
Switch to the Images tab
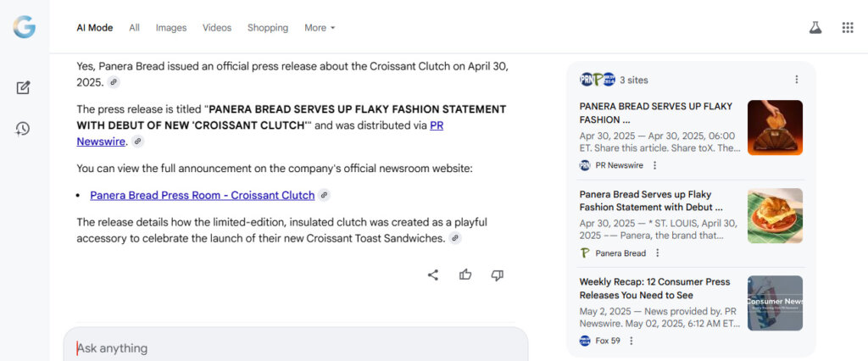(170, 27)
